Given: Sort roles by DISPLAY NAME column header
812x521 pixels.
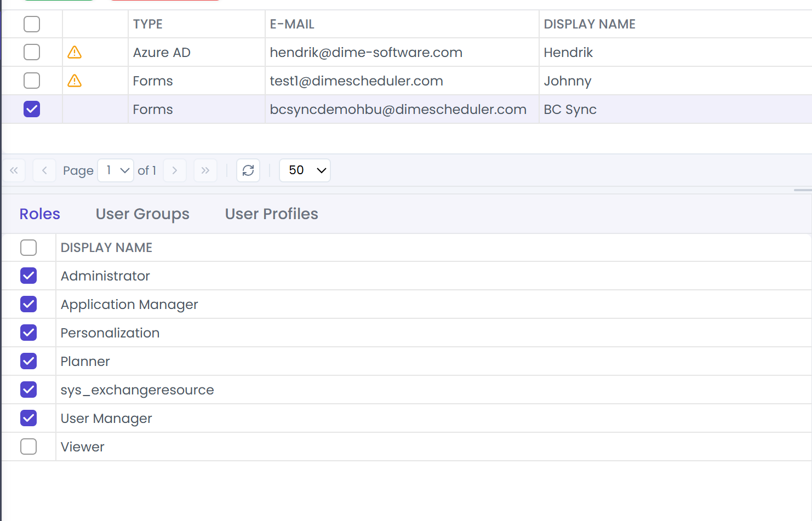Looking at the screenshot, I should click(434, 248).
